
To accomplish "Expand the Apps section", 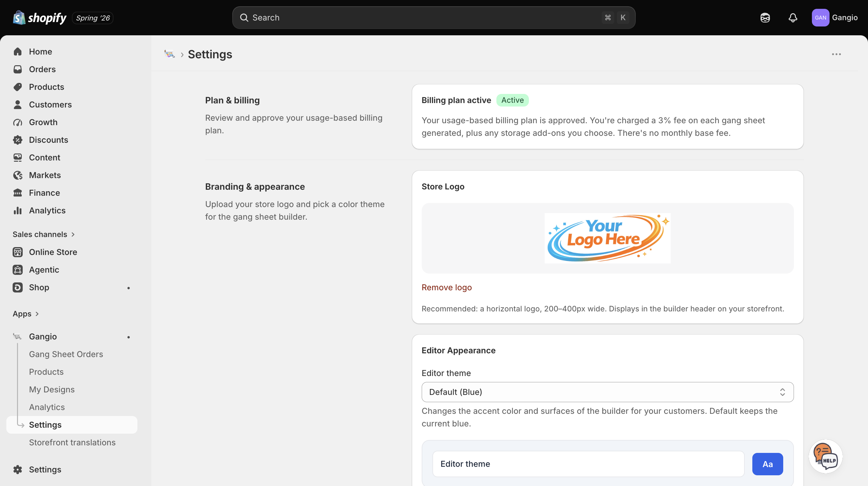I will (x=26, y=314).
